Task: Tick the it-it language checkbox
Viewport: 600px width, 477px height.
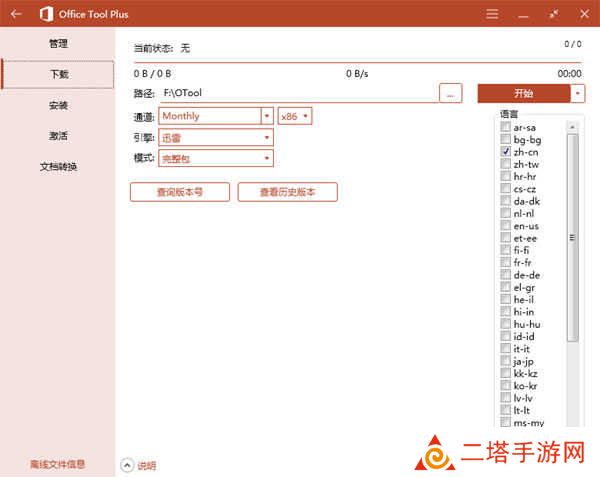Action: (x=505, y=348)
